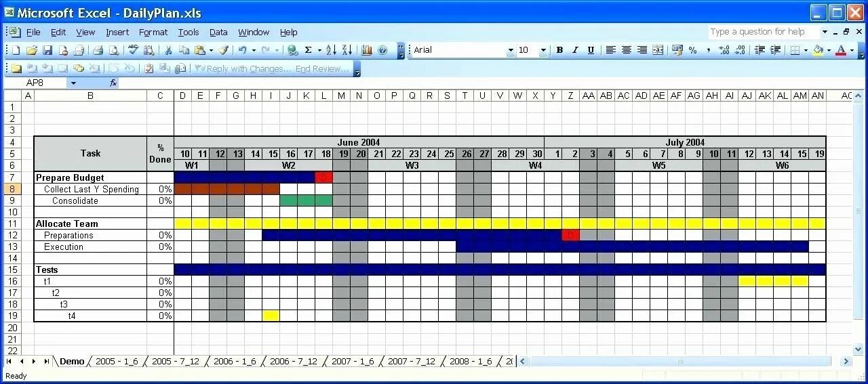This screenshot has height=384, width=868.
Task: Open the Arial font name dropdown
Action: pos(511,50)
